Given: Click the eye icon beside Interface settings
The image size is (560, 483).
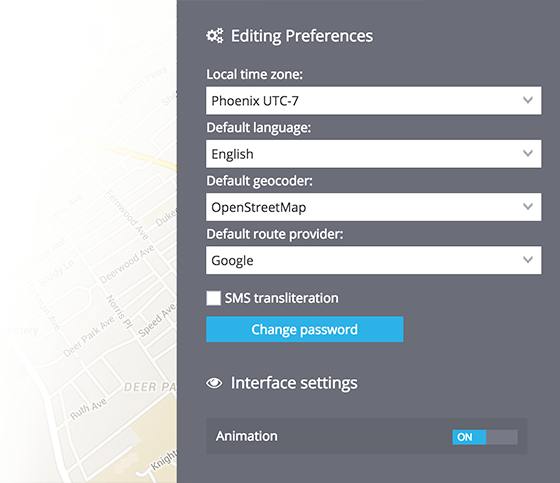Looking at the screenshot, I should click(214, 383).
